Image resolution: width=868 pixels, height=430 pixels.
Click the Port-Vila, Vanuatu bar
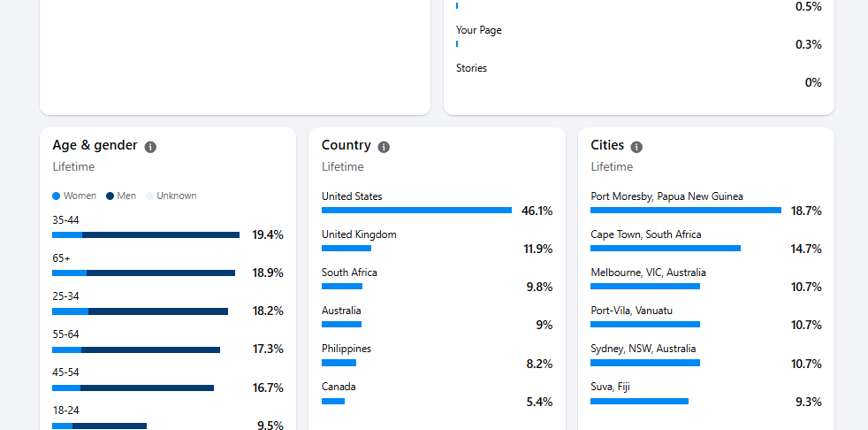point(645,325)
